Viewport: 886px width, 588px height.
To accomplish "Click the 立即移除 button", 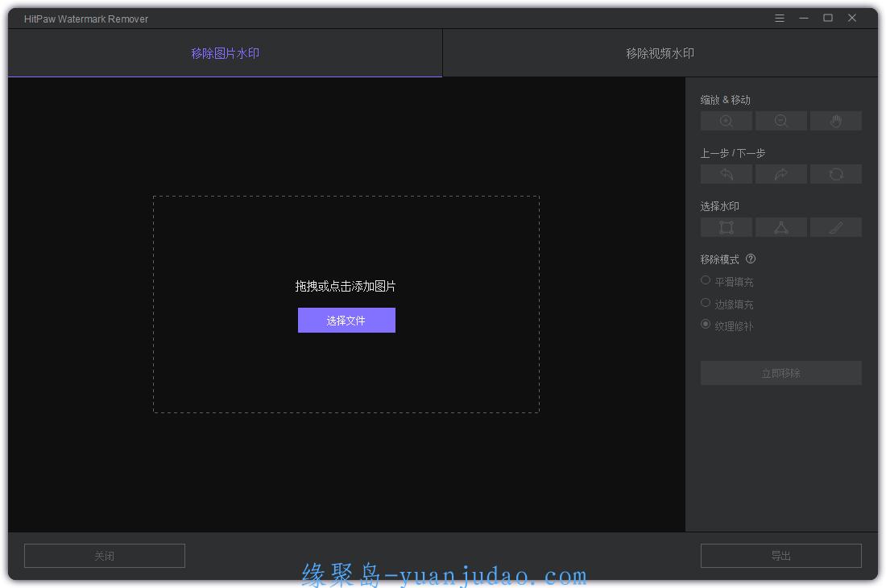I will coord(781,374).
